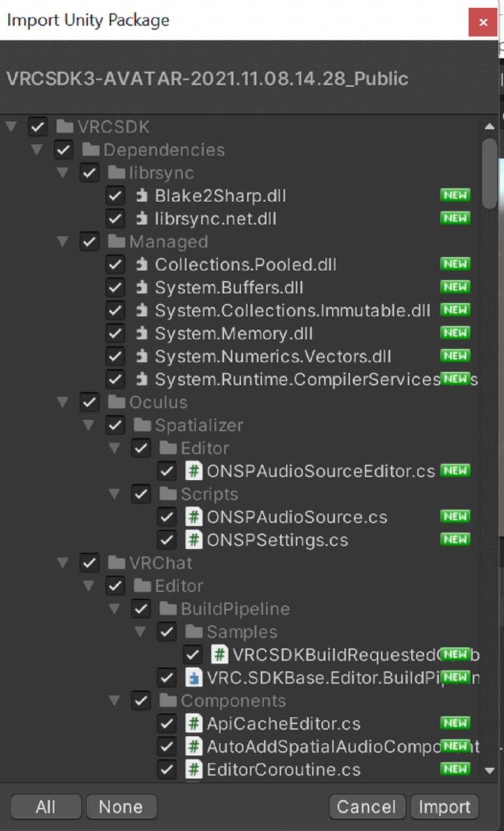Screen dimensions: 504x831
Task: Click the ApiCacheEditor.cs script icon
Action: click(194, 724)
